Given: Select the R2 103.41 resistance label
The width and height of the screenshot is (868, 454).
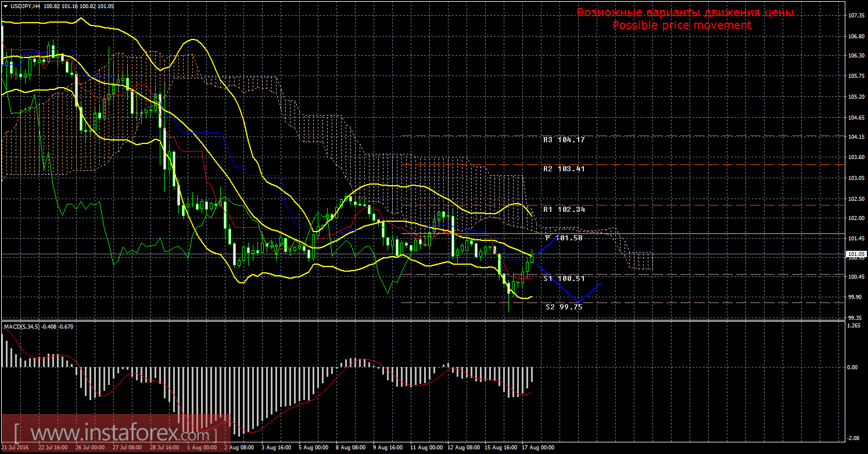Looking at the screenshot, I should [x=563, y=169].
